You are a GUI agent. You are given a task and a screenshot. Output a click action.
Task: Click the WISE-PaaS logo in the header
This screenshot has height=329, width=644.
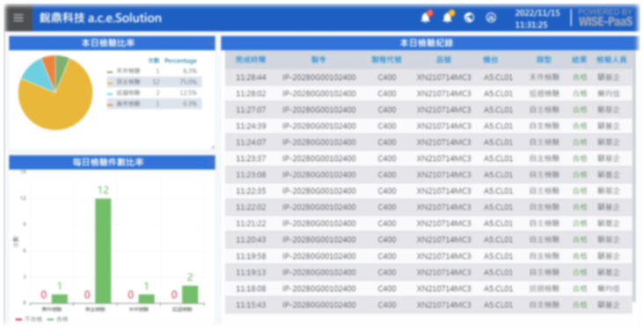pyautogui.click(x=605, y=18)
